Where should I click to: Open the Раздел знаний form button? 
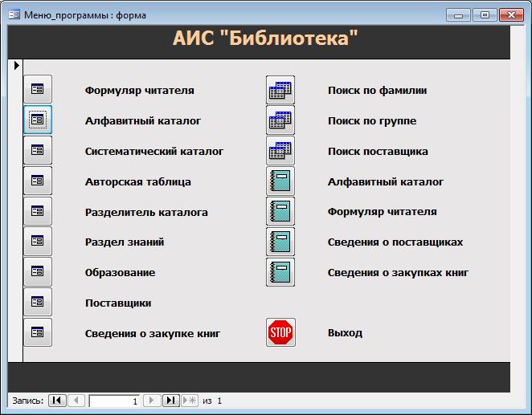[x=38, y=241]
